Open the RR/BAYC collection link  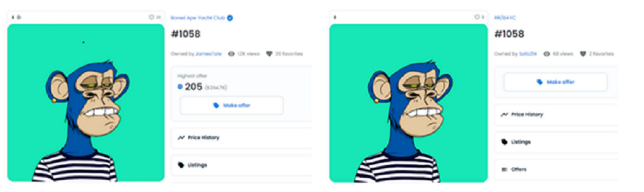coord(505,18)
